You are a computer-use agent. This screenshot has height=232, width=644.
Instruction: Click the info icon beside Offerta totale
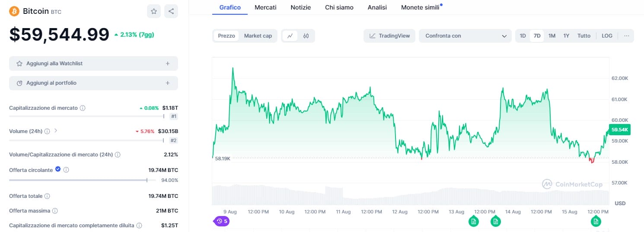(x=47, y=196)
